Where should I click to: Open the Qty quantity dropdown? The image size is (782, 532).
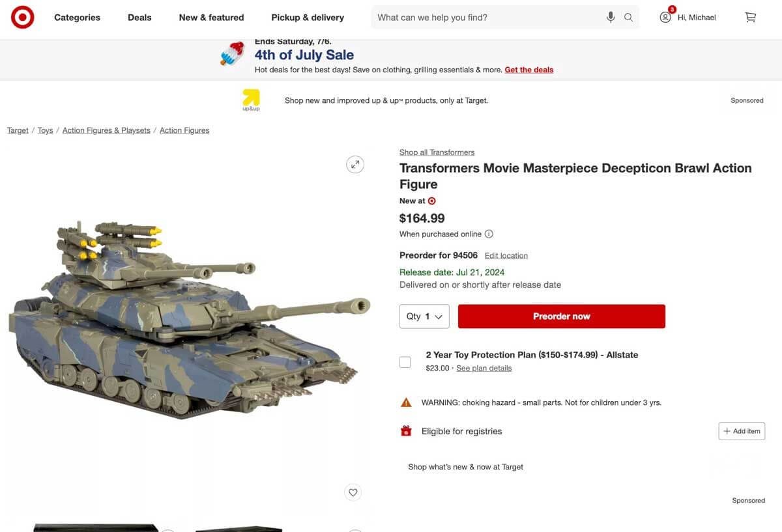pos(424,316)
